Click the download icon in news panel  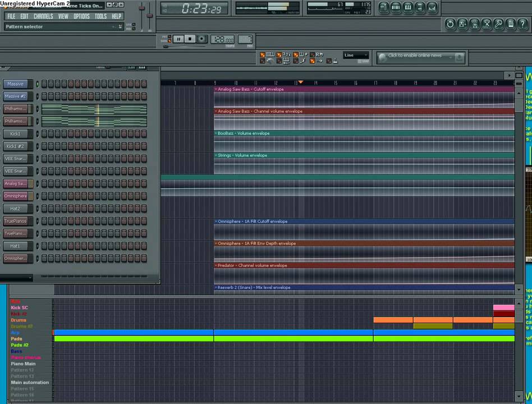click(460, 57)
